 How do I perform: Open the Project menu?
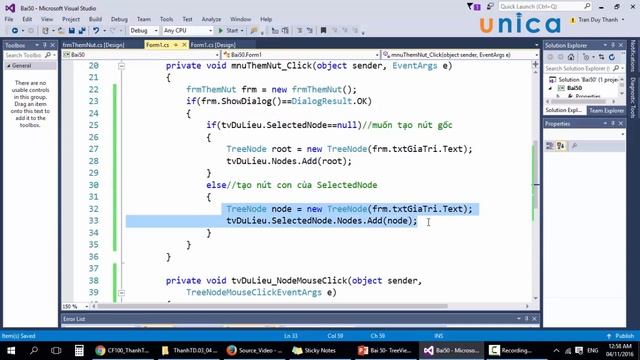coord(71,19)
